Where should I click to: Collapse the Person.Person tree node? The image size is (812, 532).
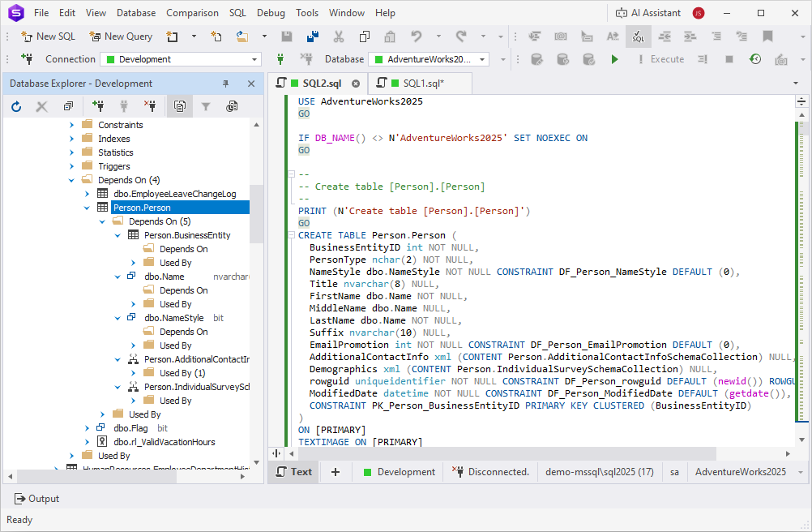coord(87,208)
